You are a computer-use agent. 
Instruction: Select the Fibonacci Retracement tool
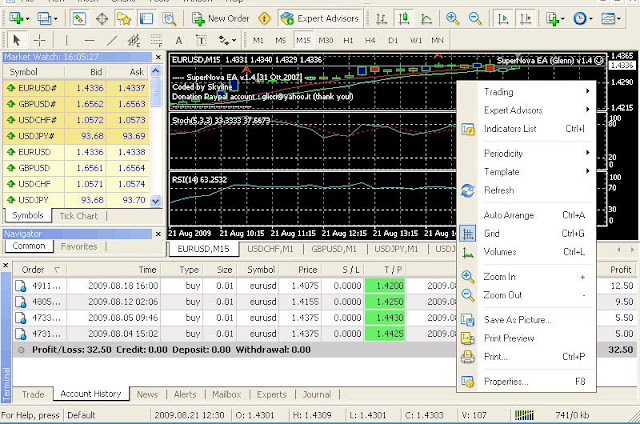point(156,40)
